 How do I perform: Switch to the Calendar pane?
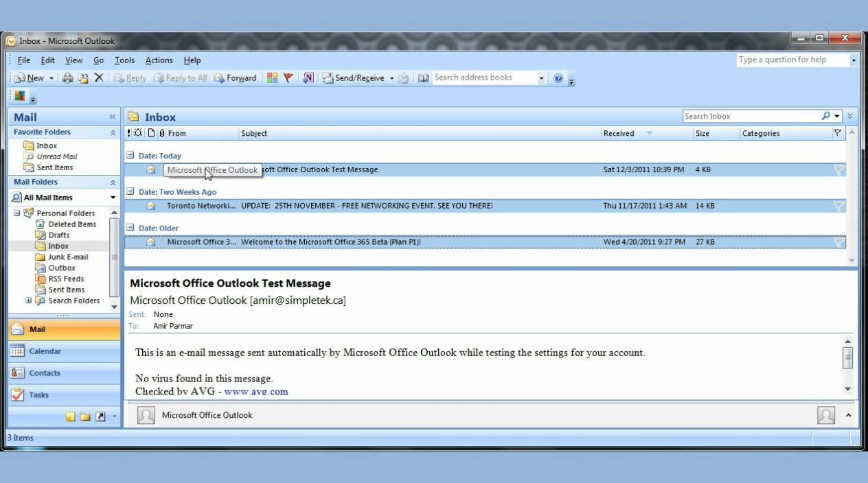click(x=64, y=351)
